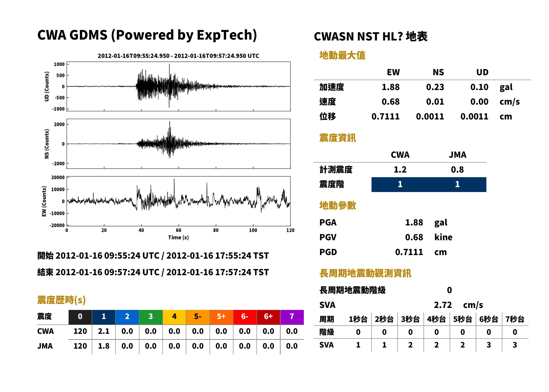Click the EW column header
The image size is (549, 392).
(393, 72)
